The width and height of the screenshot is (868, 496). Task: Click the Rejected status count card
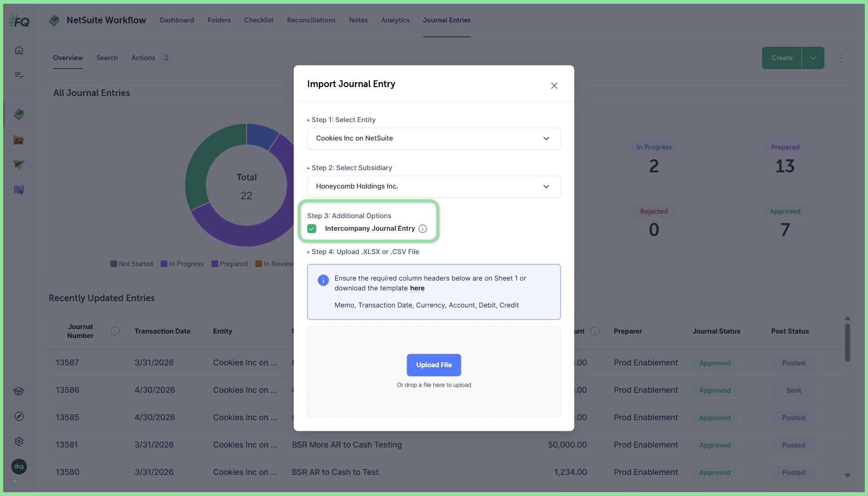654,223
